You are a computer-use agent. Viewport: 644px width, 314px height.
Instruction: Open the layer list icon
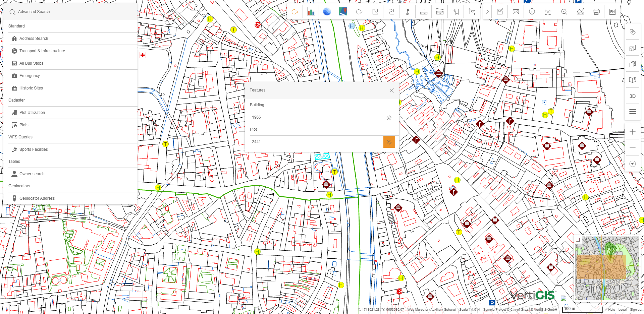coord(632,112)
